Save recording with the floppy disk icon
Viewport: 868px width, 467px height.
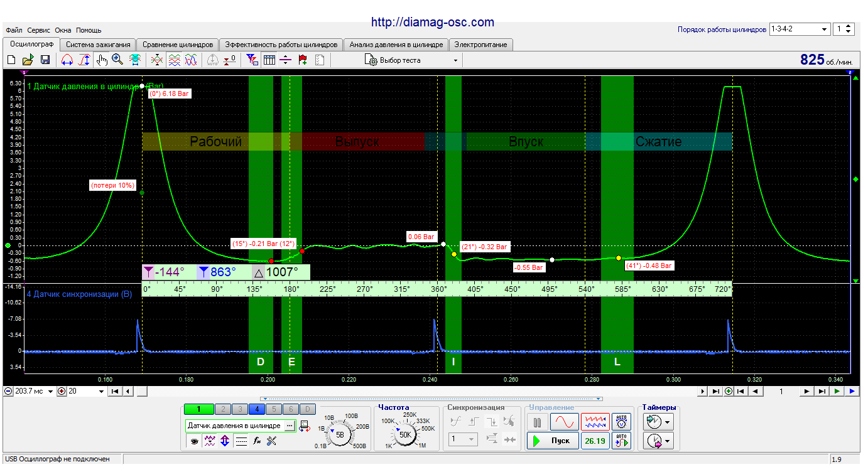click(45, 60)
